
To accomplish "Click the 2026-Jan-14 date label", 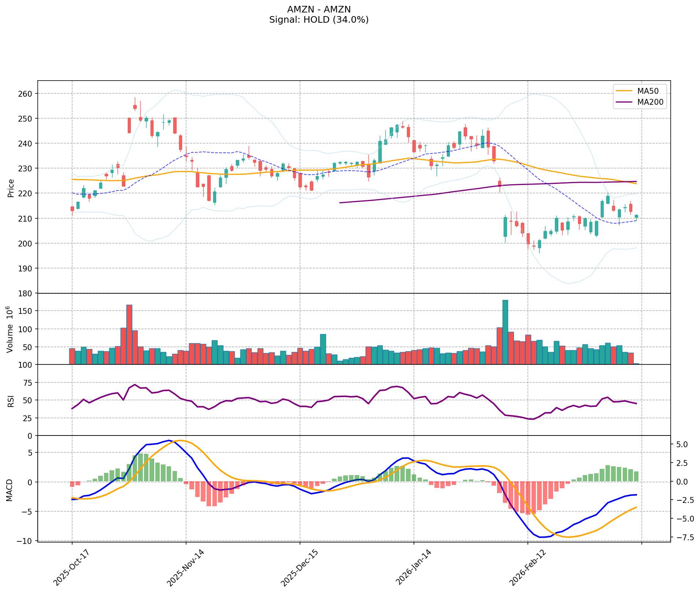I will pos(413,568).
